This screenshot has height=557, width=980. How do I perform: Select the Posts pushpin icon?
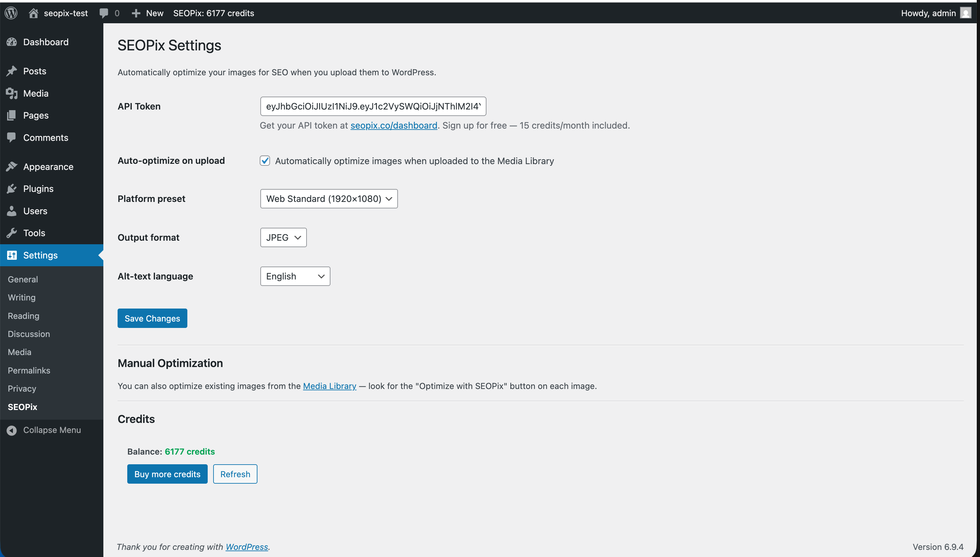coord(12,71)
